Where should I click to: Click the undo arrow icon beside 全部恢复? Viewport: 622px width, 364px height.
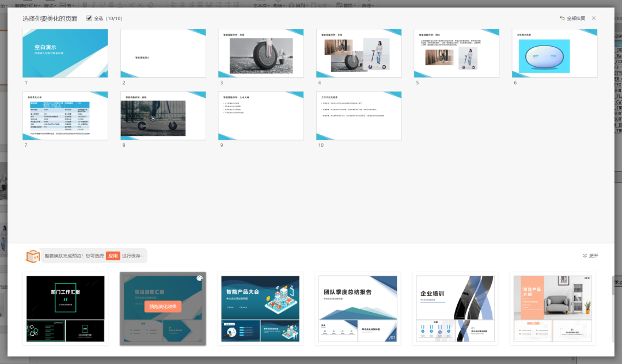point(562,18)
